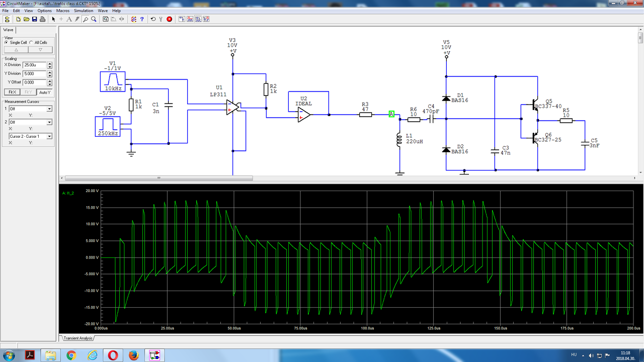Viewport: 644px width, 362px height.
Task: Open the Options menu
Action: pos(44,11)
